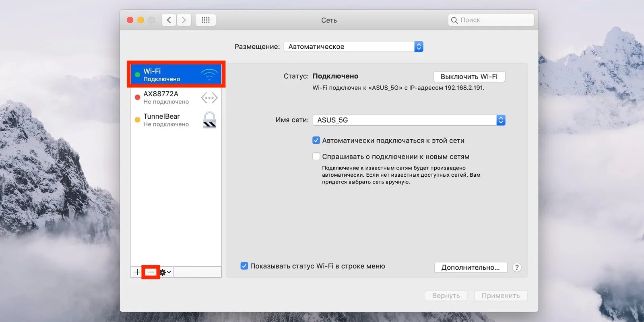Click the forward navigation arrow
Image resolution: width=644 pixels, height=322 pixels.
click(184, 20)
